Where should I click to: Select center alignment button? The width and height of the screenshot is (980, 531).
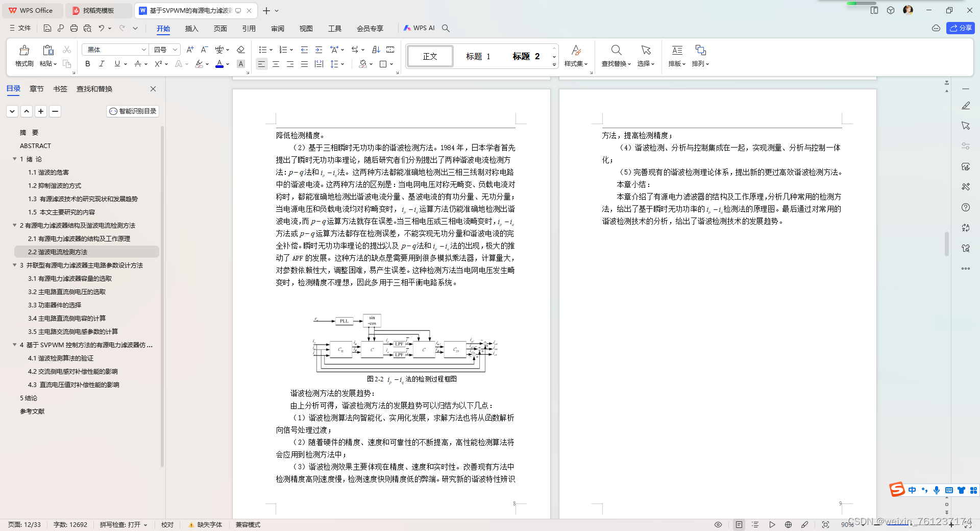coord(276,64)
